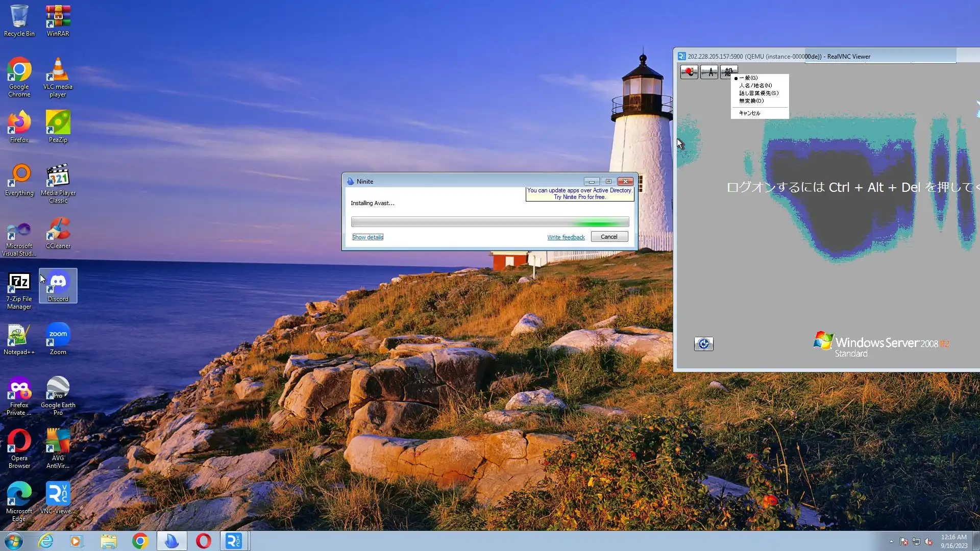This screenshot has width=980, height=551.
Task: Click the red IME pad toolbar icon
Action: point(689,72)
